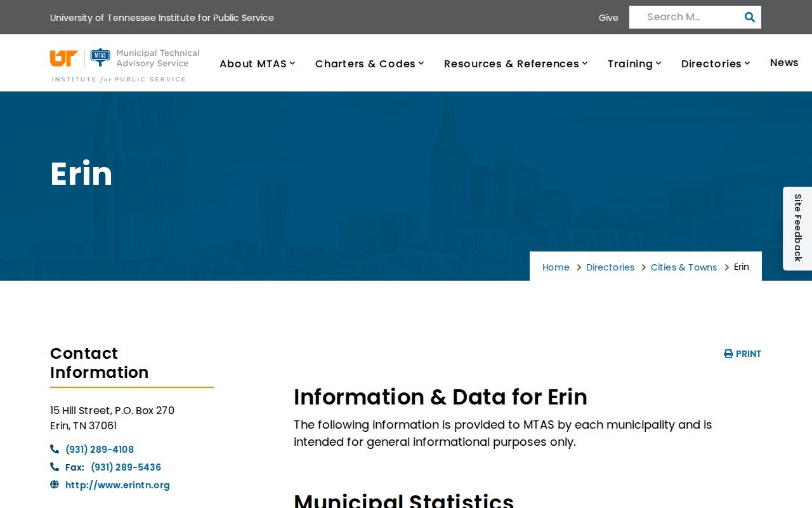The height and width of the screenshot is (508, 812).
Task: Navigate to Home in the breadcrumb
Action: [556, 267]
